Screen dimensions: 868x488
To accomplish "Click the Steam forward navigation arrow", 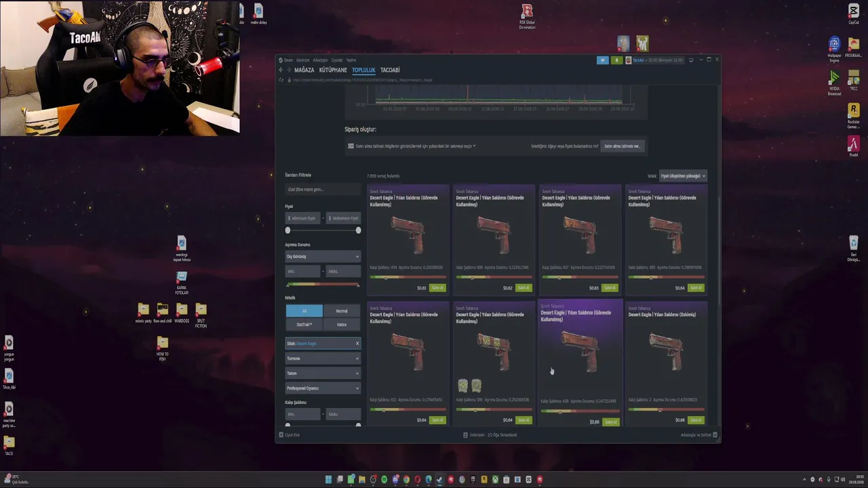I will [289, 70].
